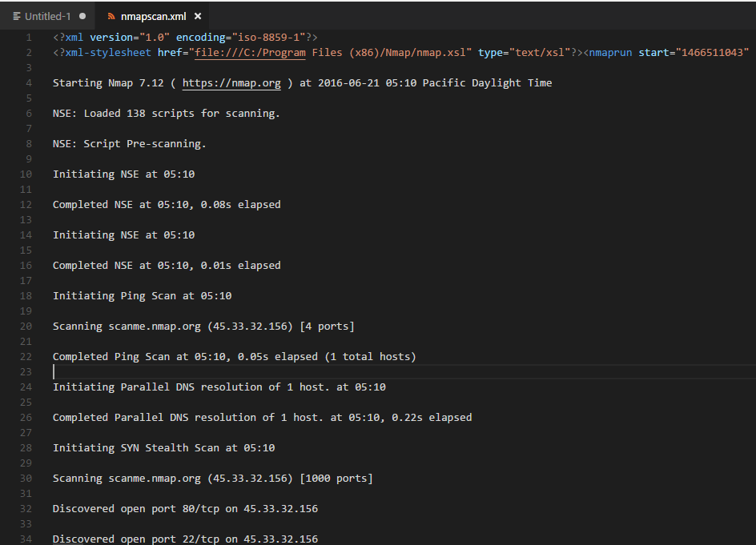This screenshot has height=545, width=756.
Task: Click '(1 total hosts)' on line 22
Action: click(370, 357)
